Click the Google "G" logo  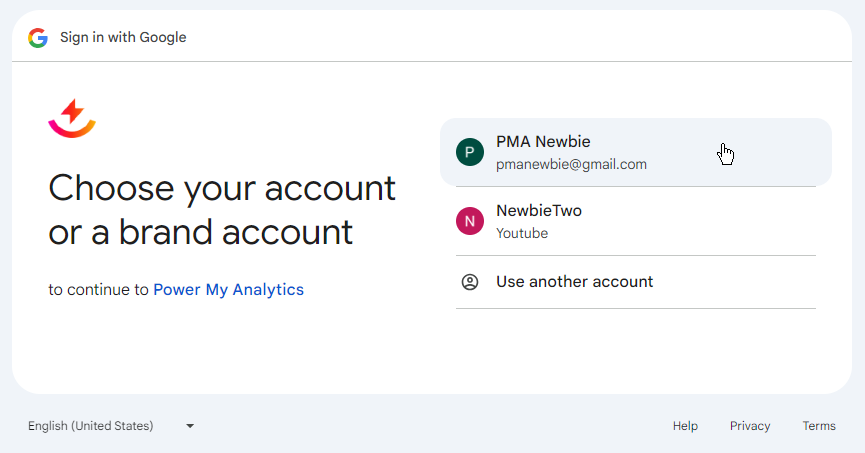click(38, 38)
